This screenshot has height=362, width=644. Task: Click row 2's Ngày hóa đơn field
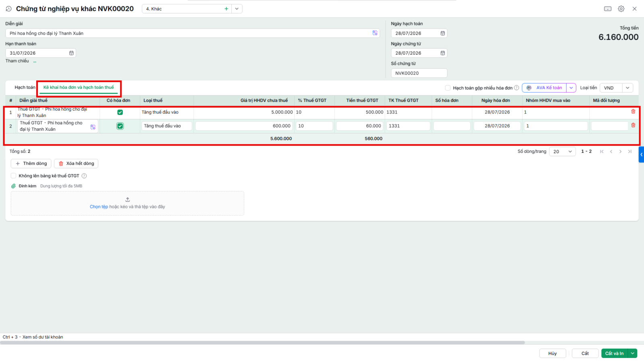(497, 126)
